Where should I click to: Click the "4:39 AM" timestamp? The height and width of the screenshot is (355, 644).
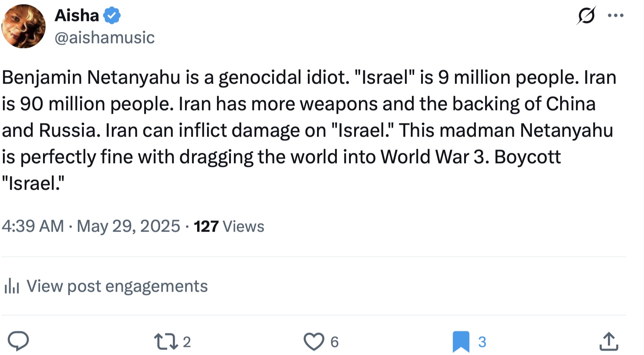33,226
